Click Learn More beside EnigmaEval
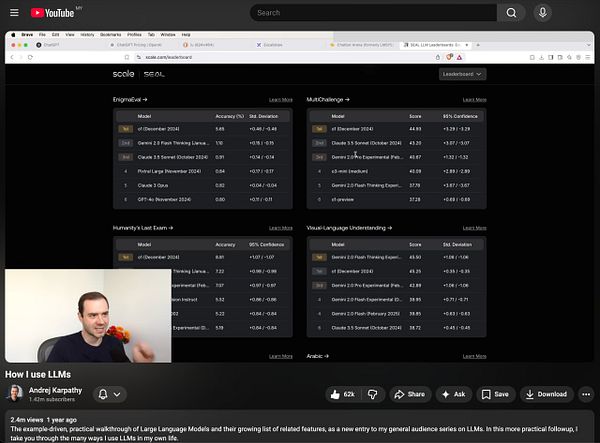Image resolution: width=600 pixels, height=443 pixels. pos(280,100)
